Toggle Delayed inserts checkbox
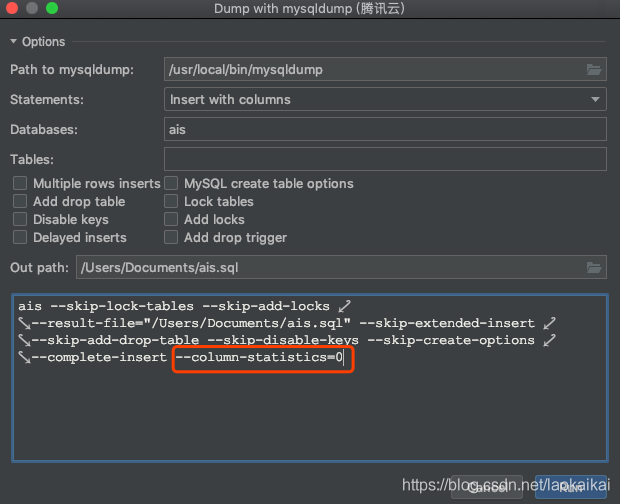This screenshot has width=620, height=504. (x=20, y=238)
